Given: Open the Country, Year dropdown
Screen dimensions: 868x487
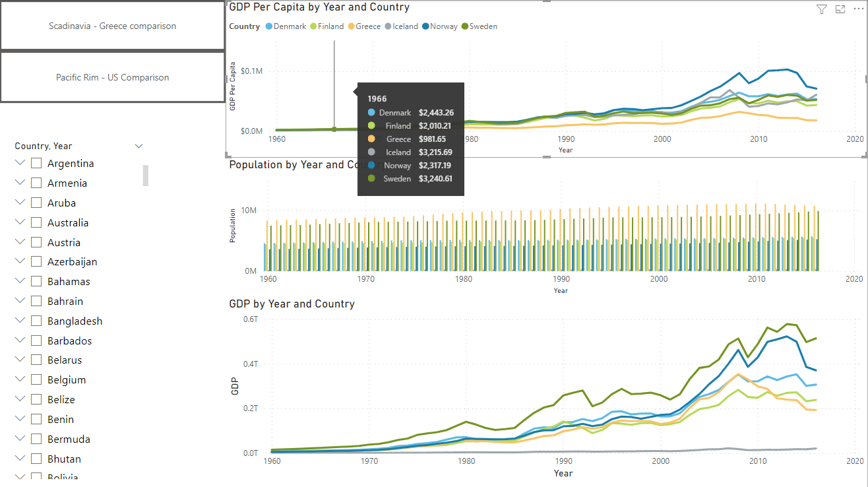Looking at the screenshot, I should click(139, 145).
